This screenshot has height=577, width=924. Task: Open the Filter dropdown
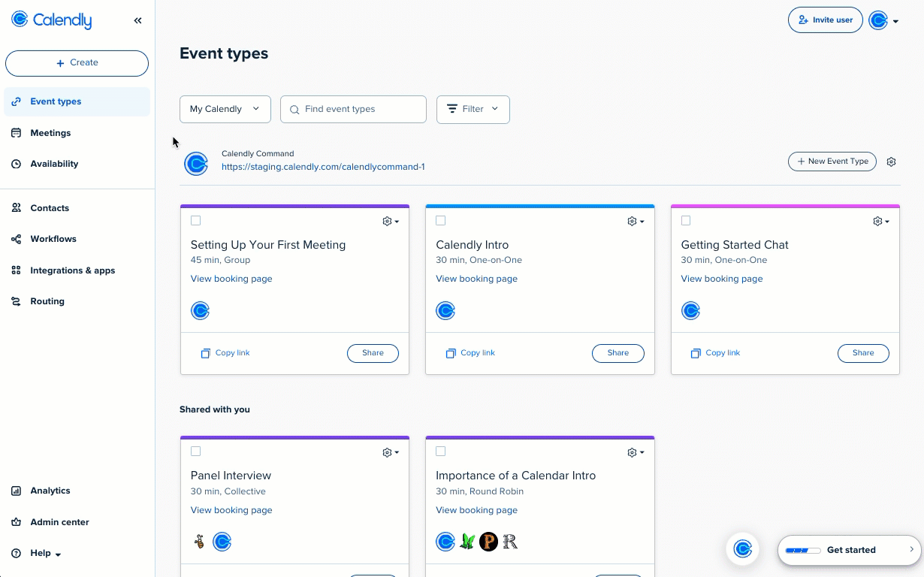click(x=473, y=109)
